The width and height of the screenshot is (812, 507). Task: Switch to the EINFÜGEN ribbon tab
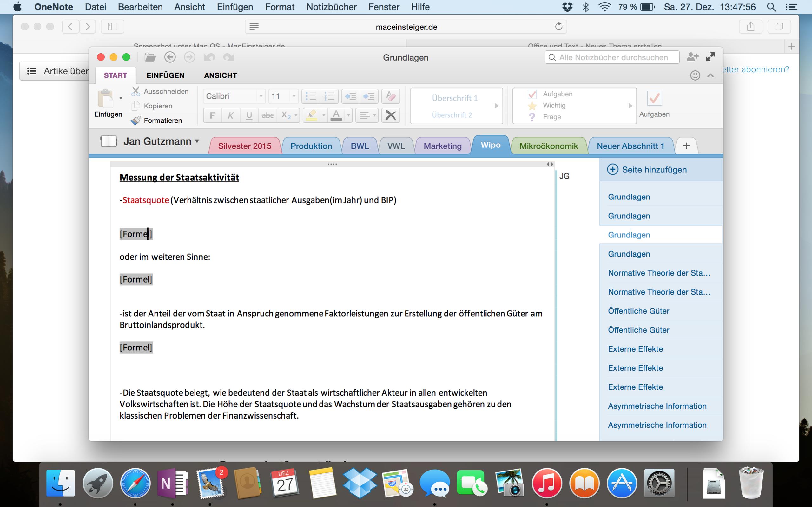[165, 75]
